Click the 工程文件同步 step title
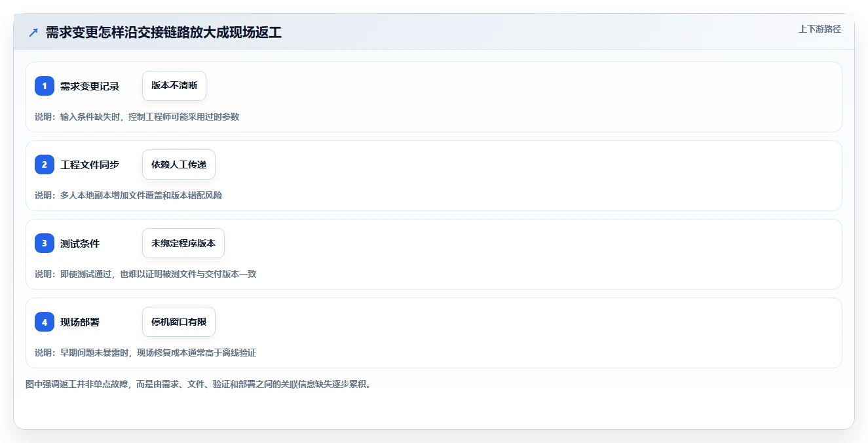 point(90,164)
